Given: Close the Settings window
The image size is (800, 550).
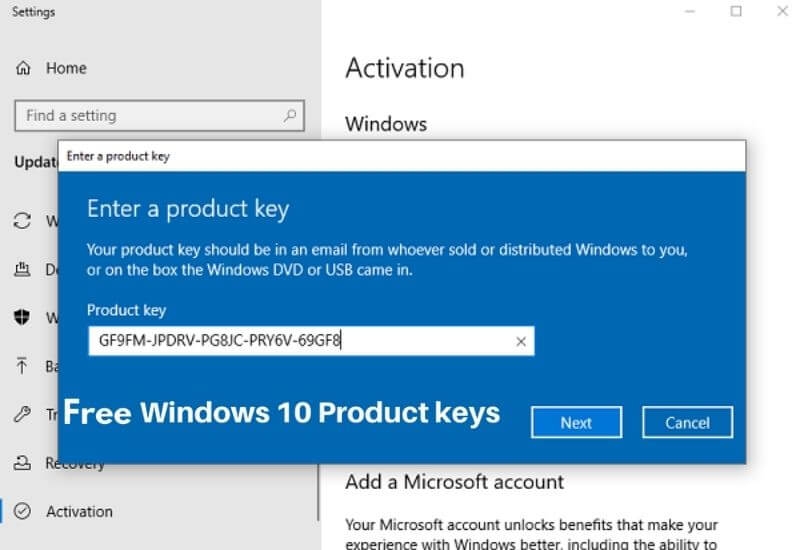Looking at the screenshot, I should pyautogui.click(x=781, y=12).
